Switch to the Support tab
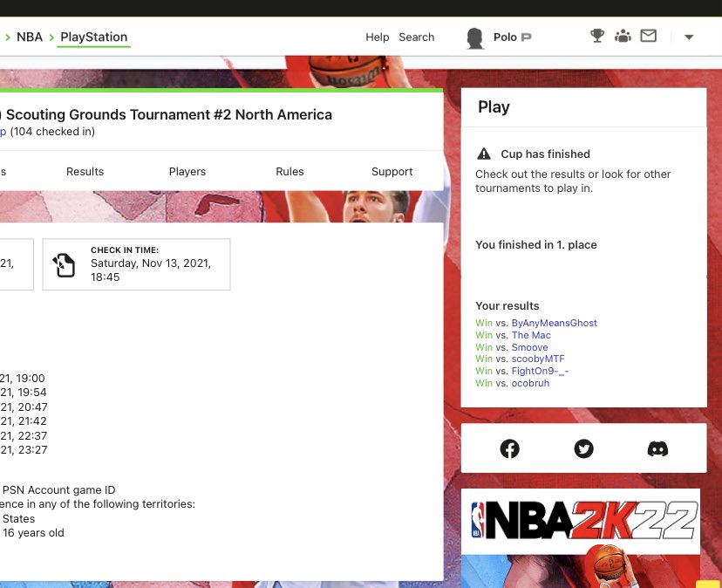This screenshot has height=588, width=722. point(392,171)
